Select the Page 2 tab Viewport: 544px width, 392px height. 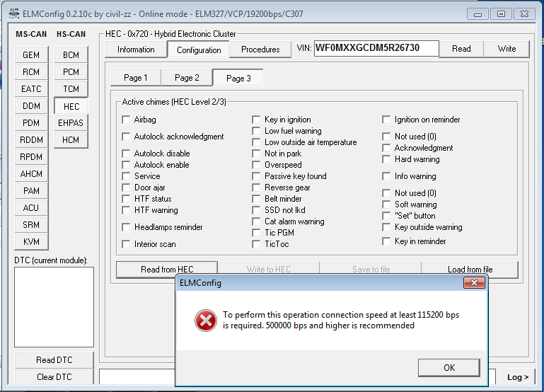tap(187, 78)
